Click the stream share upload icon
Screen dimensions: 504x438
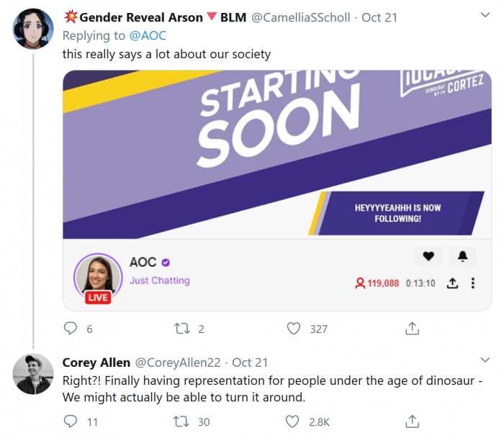pos(452,283)
